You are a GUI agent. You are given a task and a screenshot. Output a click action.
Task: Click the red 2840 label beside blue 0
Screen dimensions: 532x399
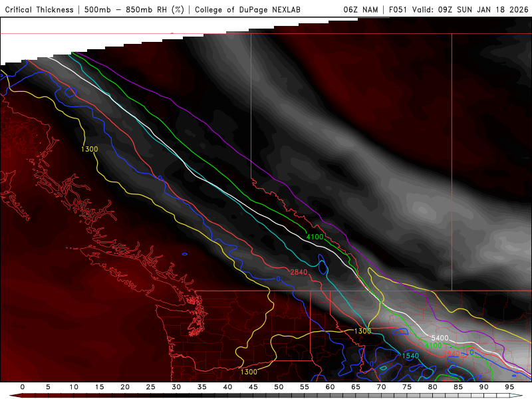pyautogui.click(x=452, y=354)
